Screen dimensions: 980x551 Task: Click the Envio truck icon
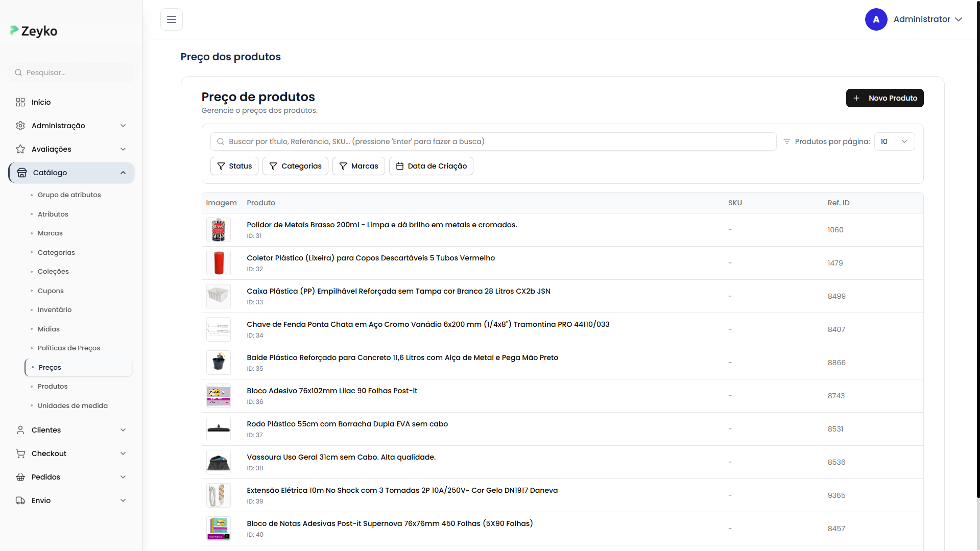coord(20,500)
